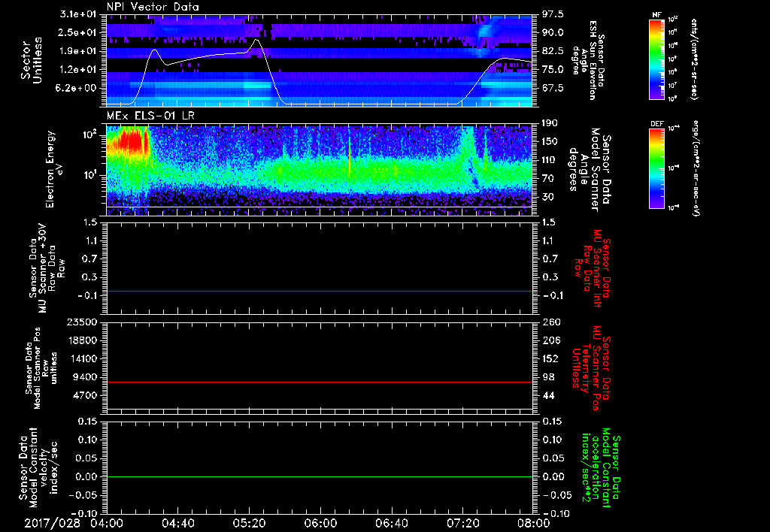770x532 pixels.
Task: Click the "04:40" time tick label
Action: coord(177,523)
